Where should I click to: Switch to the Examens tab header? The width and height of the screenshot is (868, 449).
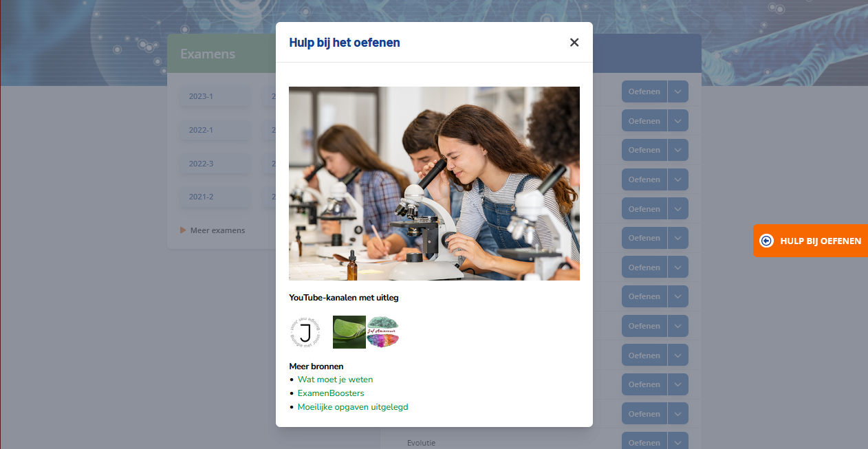pos(208,54)
